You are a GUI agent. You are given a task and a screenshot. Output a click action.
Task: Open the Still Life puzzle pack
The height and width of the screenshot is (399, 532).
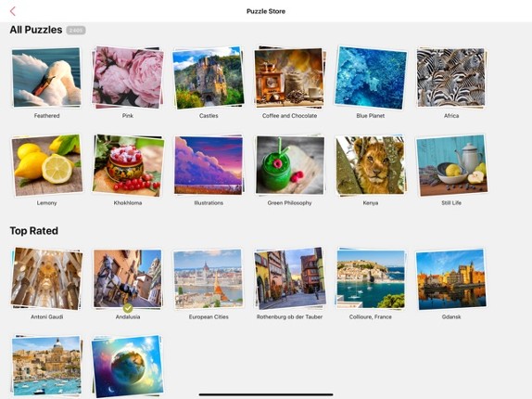[451, 165]
